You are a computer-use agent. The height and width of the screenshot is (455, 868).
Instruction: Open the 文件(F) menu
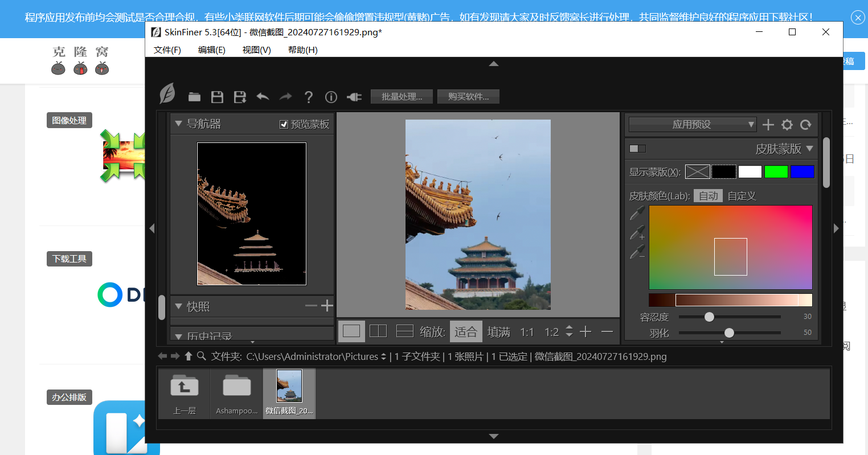tap(167, 50)
